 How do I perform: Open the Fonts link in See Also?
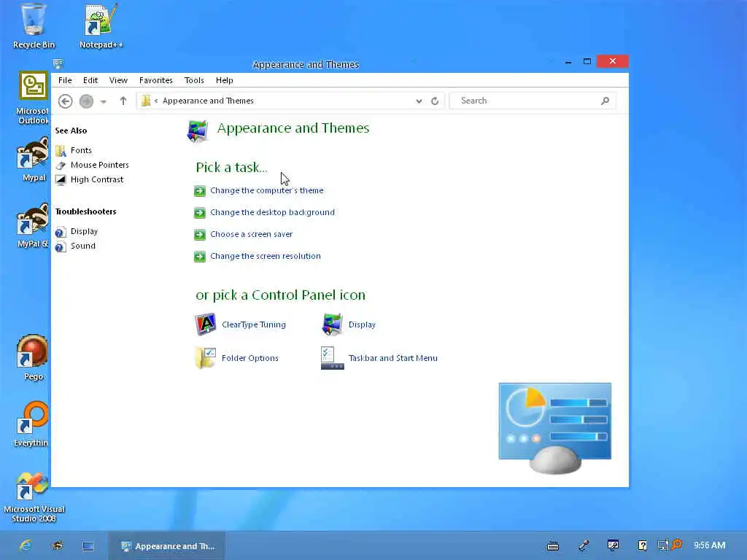coord(81,150)
